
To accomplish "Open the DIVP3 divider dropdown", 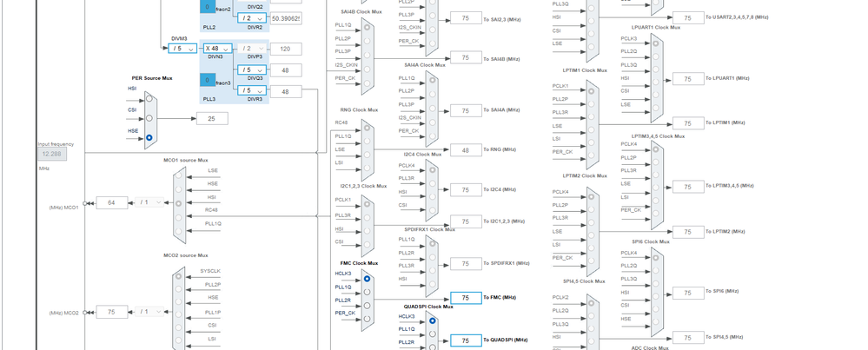I will (252, 48).
